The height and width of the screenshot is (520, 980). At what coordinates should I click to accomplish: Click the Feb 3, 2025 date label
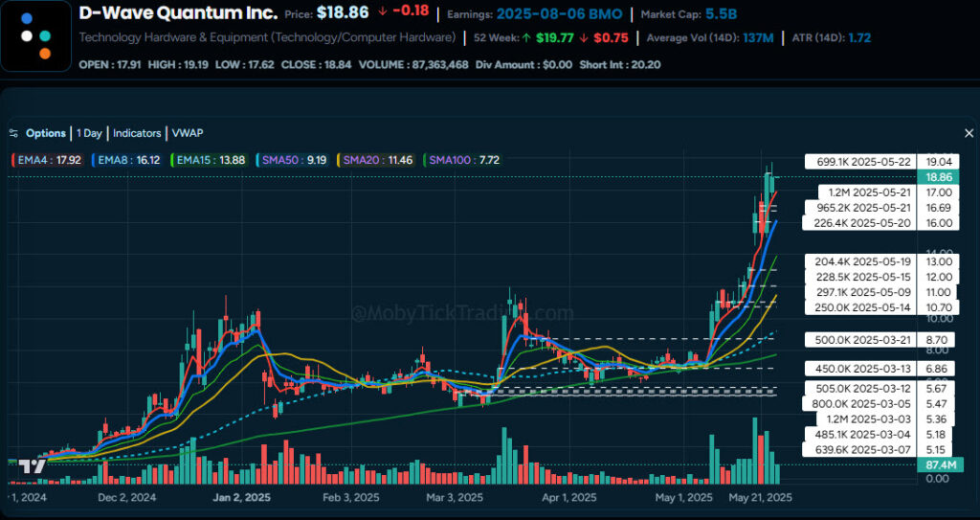coord(350,497)
